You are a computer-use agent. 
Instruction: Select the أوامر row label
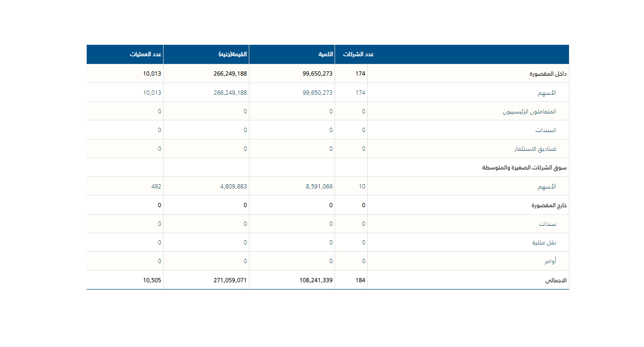[x=550, y=261]
